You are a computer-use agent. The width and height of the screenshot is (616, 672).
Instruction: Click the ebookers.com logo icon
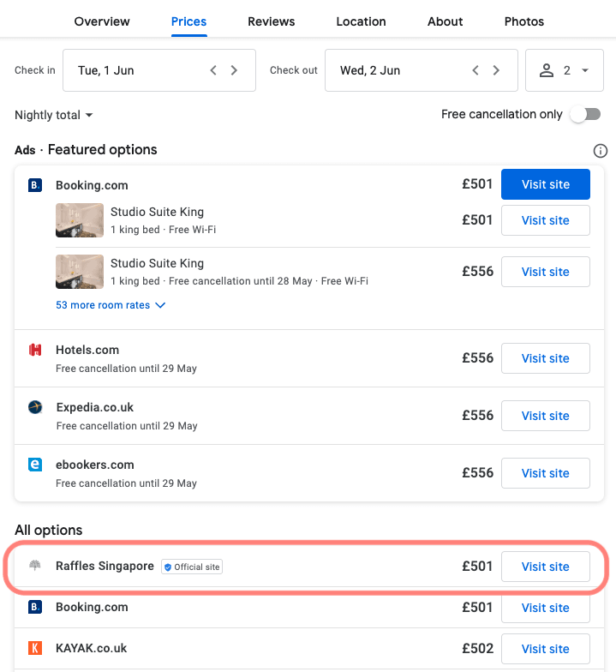point(35,465)
